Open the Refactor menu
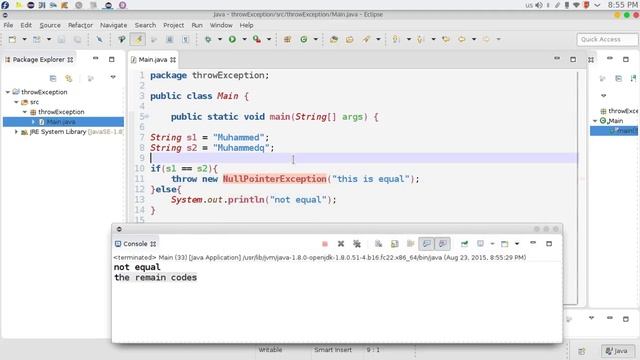Image resolution: width=640 pixels, height=360 pixels. pos(80,25)
